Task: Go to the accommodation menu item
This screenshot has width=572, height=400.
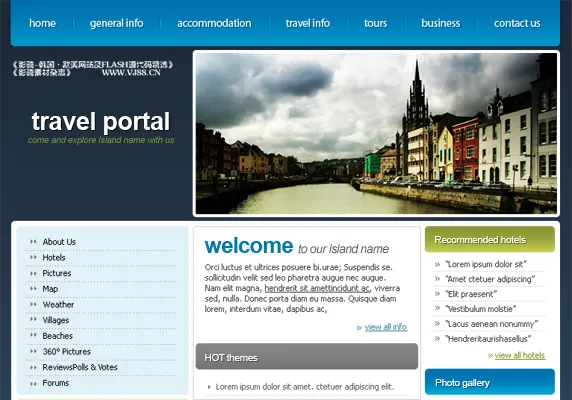Action: 214,23
